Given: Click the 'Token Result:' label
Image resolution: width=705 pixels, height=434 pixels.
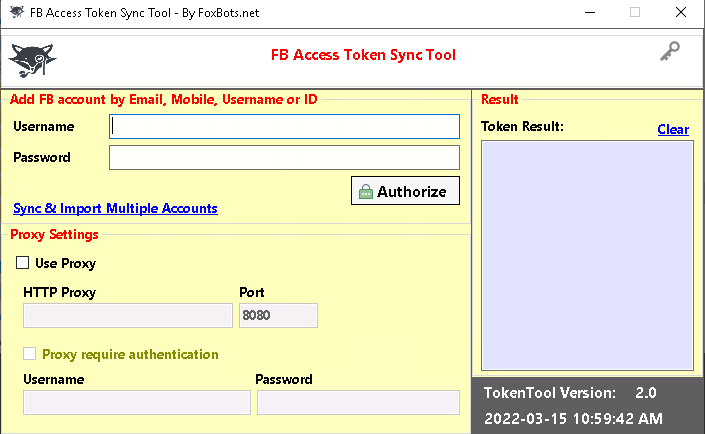Looking at the screenshot, I should (x=522, y=126).
